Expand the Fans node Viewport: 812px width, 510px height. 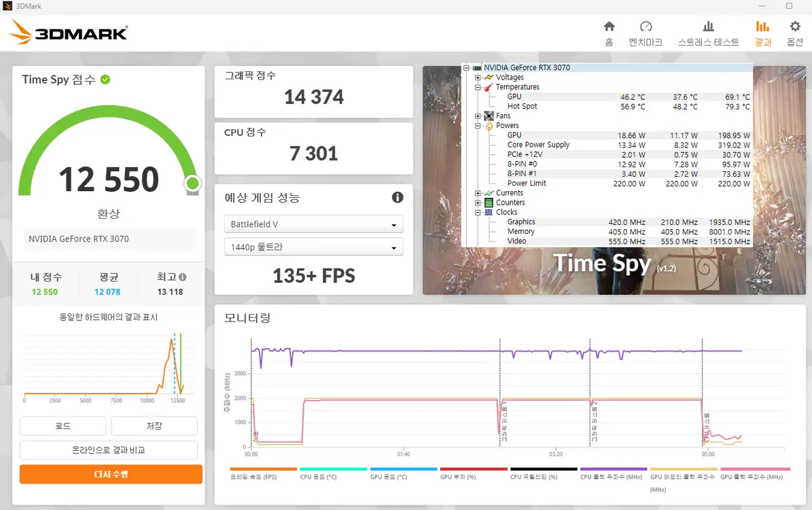click(478, 116)
